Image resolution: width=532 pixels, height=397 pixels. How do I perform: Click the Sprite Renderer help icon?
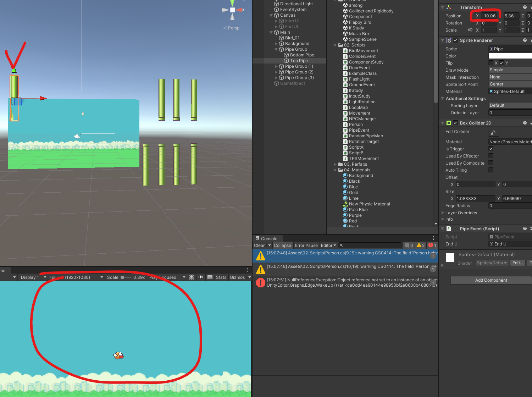click(525, 40)
